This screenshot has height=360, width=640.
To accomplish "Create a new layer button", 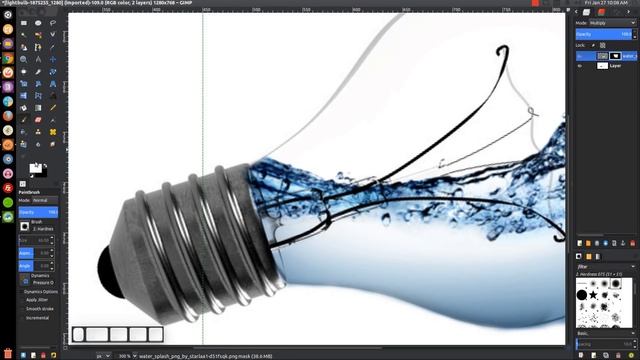I will (x=580, y=243).
